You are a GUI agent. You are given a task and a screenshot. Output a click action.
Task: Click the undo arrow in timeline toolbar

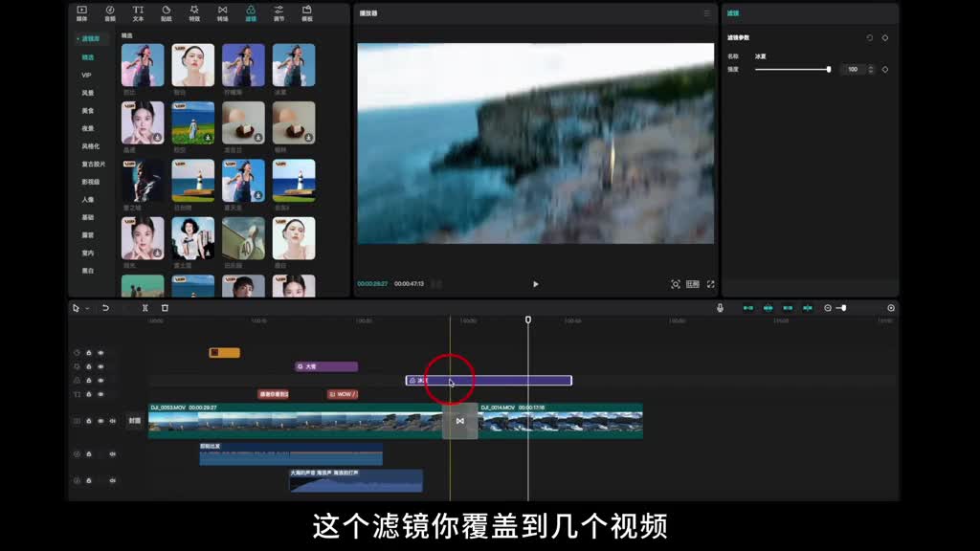click(105, 308)
